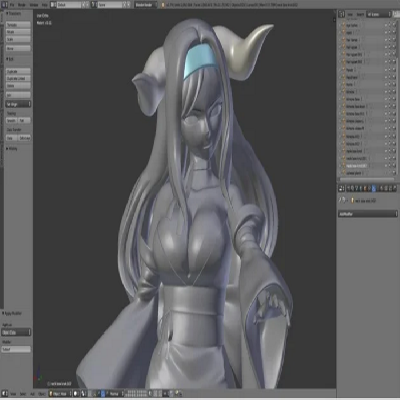
Task: Click the Info editor type icon at top-left
Action: click(x=4, y=5)
